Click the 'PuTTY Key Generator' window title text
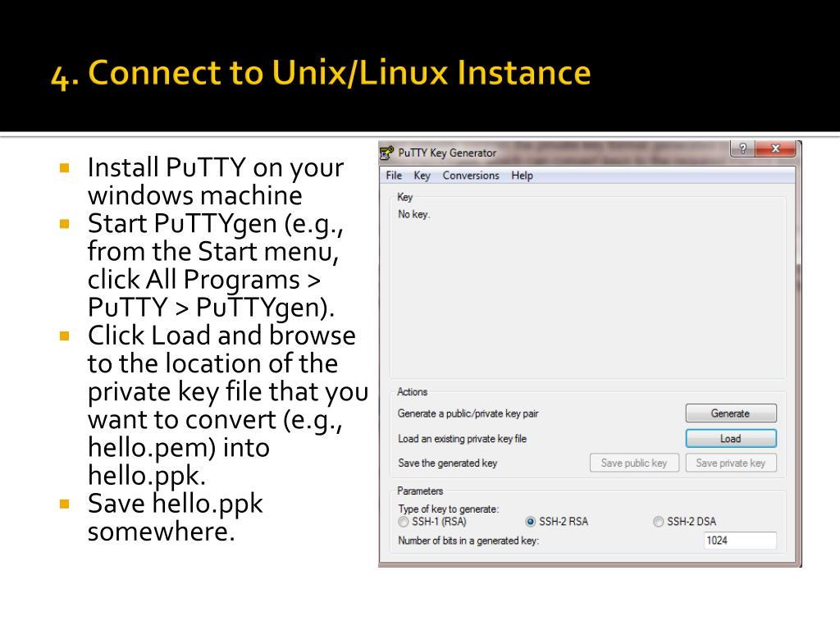Image resolution: width=840 pixels, height=630 pixels. point(447,153)
